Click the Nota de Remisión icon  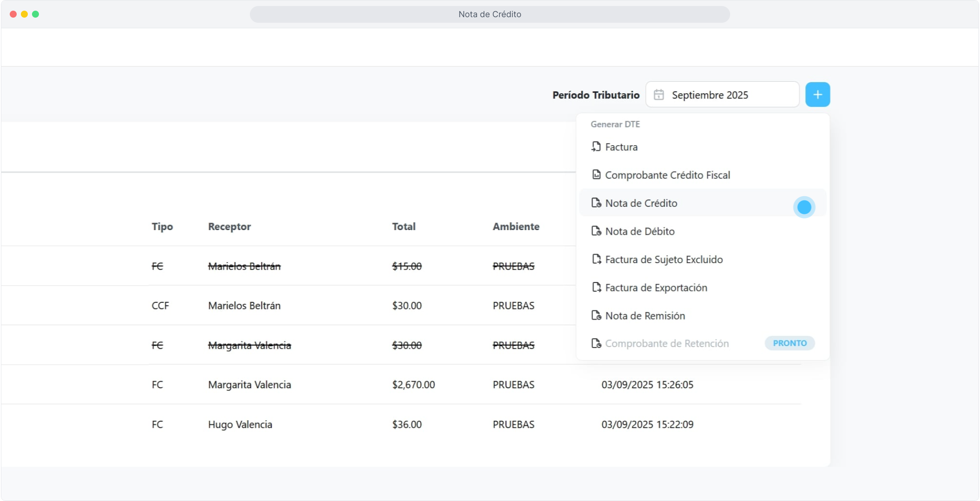[596, 315]
